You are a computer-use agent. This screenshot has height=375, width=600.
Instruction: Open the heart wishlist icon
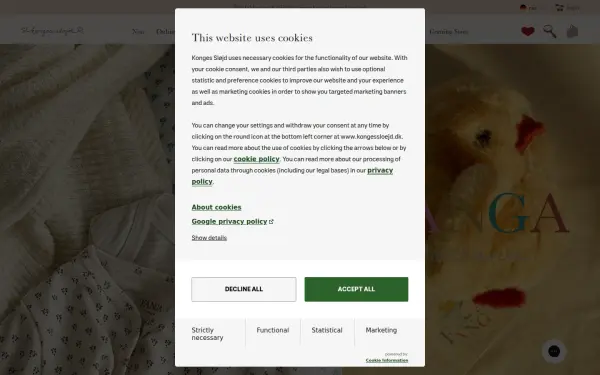(528, 31)
